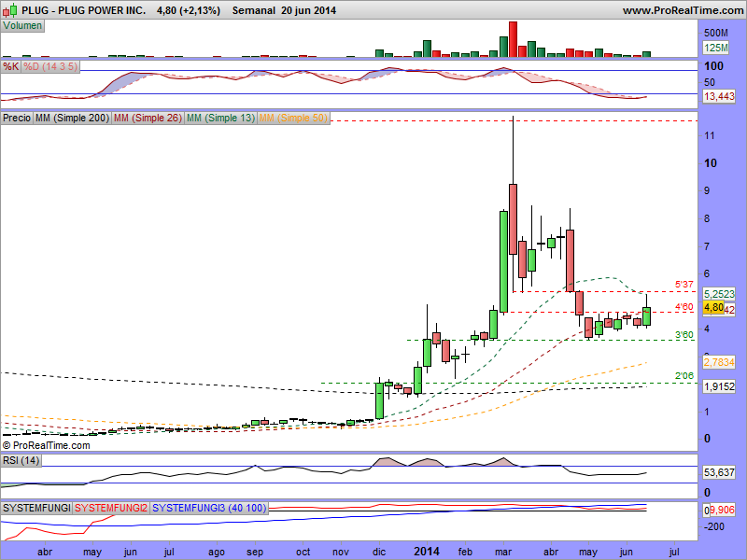This screenshot has height=560, width=747.
Task: Select the 125M volume value box
Action: pyautogui.click(x=716, y=48)
